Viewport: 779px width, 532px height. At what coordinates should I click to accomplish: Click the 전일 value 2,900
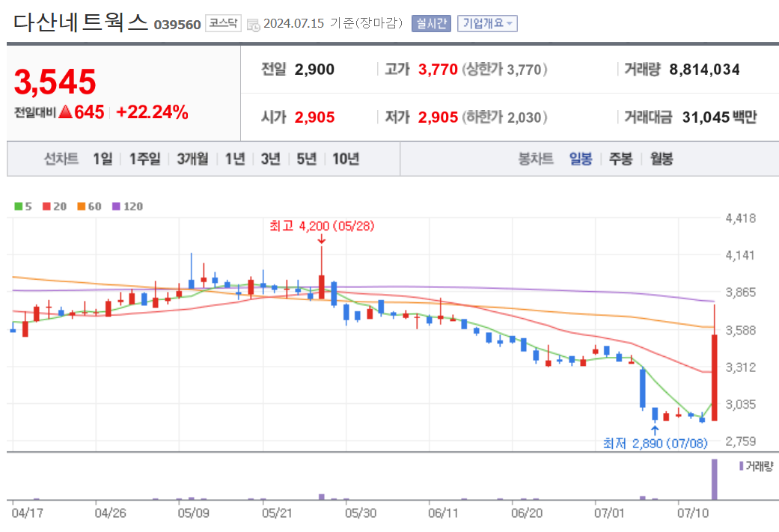point(314,70)
